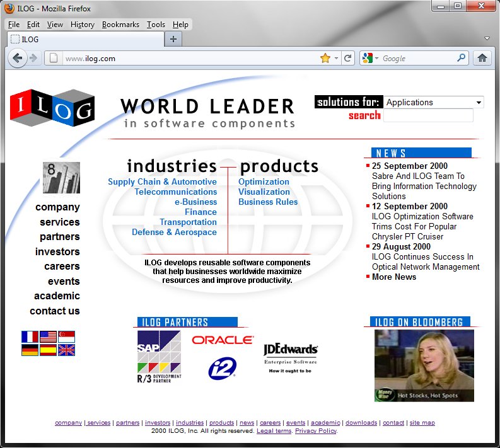Image resolution: width=500 pixels, height=448 pixels.
Task: Click the building photo thumbnail
Action: [62, 178]
